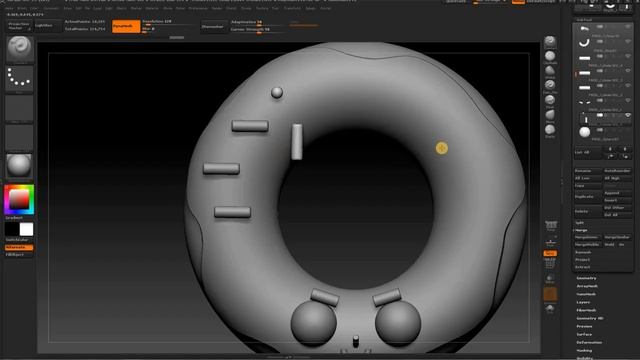Expand the Geometry HD subpalette
This screenshot has width=640, height=360.
tap(590, 318)
